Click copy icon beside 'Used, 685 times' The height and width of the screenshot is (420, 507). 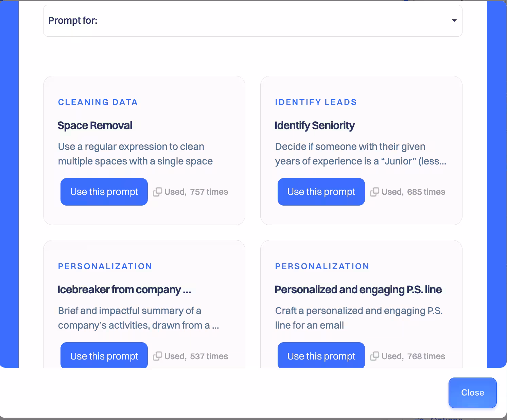[x=374, y=192]
